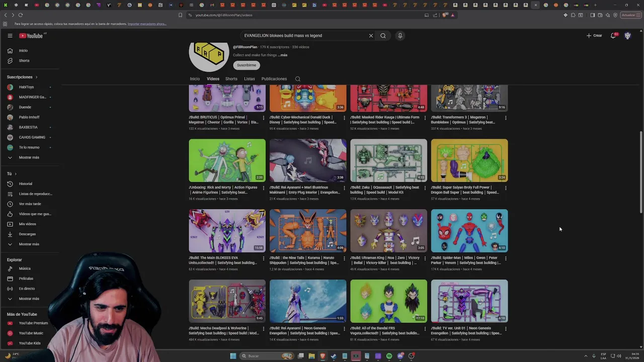Click the taskbar Buscar search box
Screen dimensions: 644x362
[x=267, y=356]
